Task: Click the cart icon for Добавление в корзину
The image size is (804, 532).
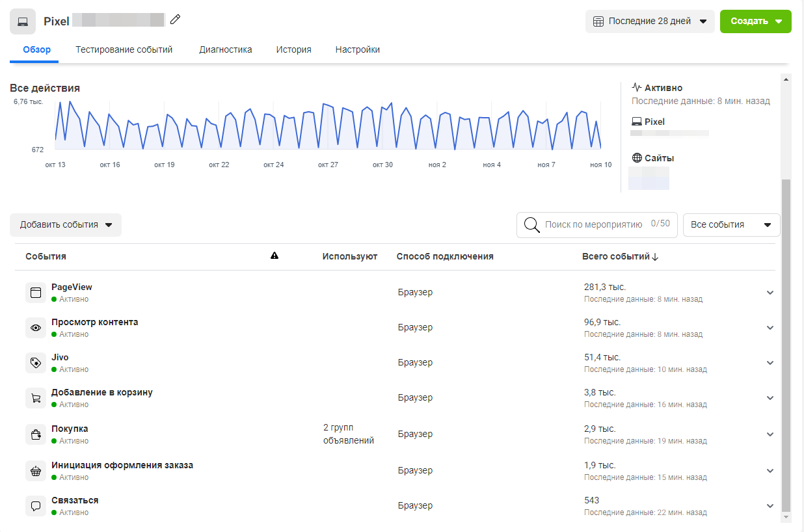Action: coord(36,398)
